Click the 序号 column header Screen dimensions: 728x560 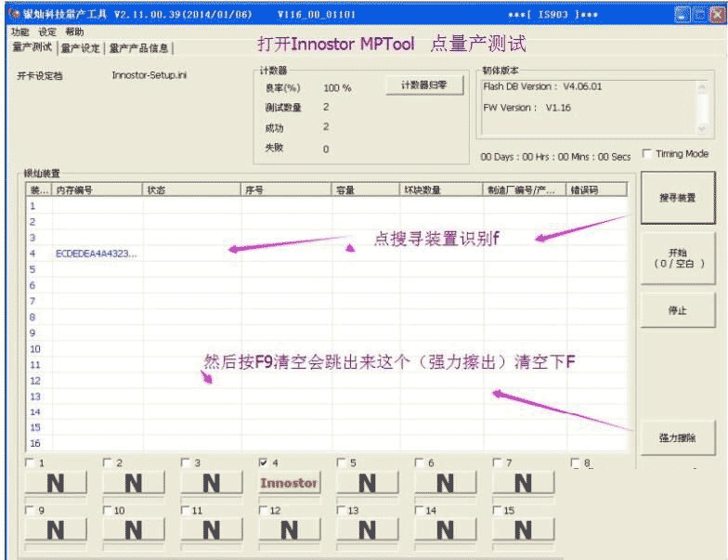pos(286,189)
